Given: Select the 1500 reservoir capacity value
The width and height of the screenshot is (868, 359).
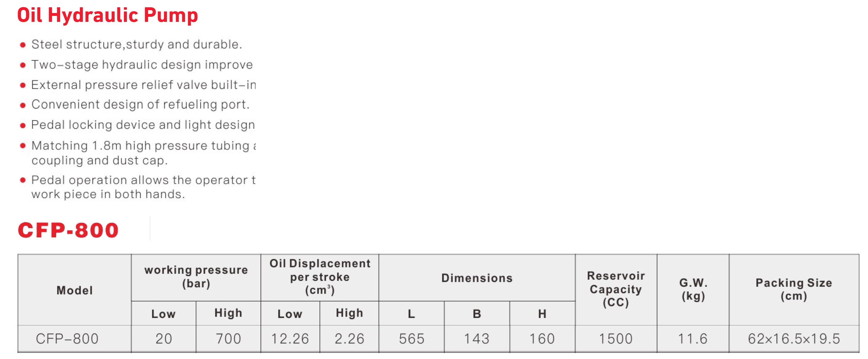Looking at the screenshot, I should coord(616,339).
